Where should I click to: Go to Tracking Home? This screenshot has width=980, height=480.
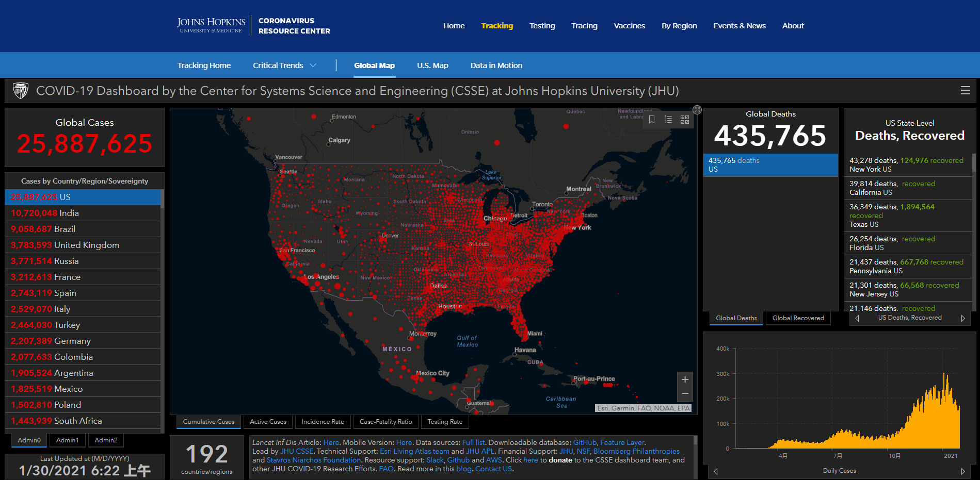point(204,65)
